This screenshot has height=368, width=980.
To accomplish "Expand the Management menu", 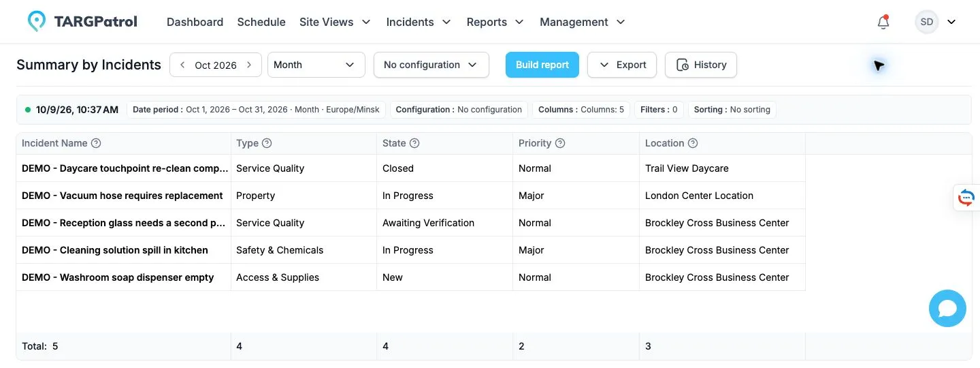I will 583,22.
